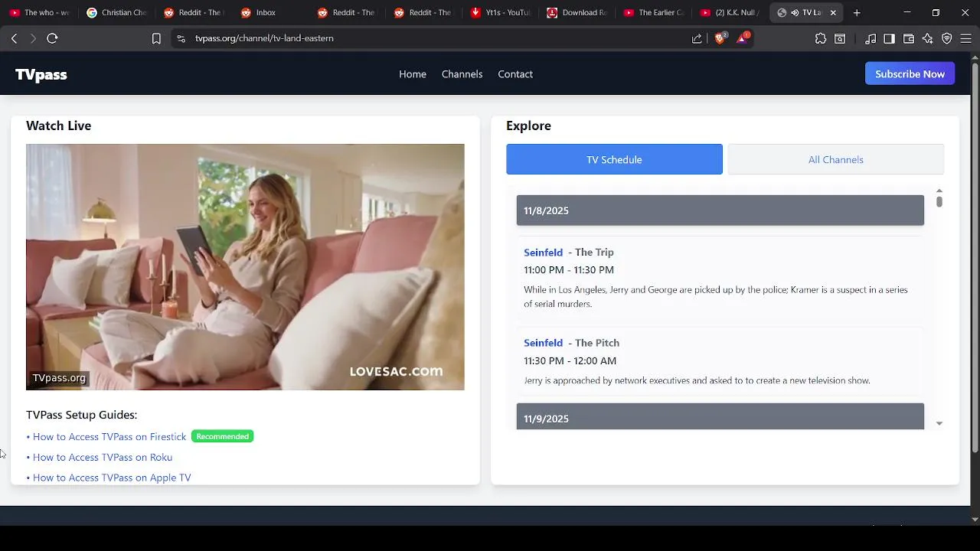Click the TVpass logo
980x551 pixels.
pos(41,74)
